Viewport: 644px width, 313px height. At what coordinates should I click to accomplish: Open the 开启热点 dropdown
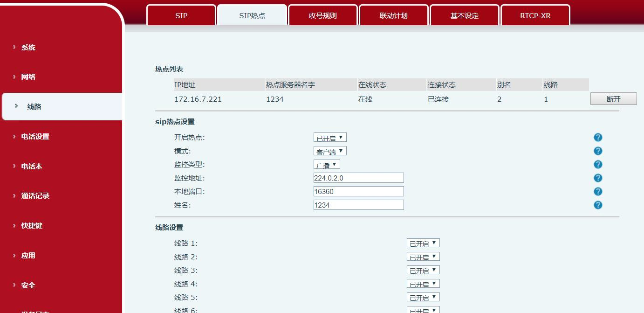tap(329, 137)
